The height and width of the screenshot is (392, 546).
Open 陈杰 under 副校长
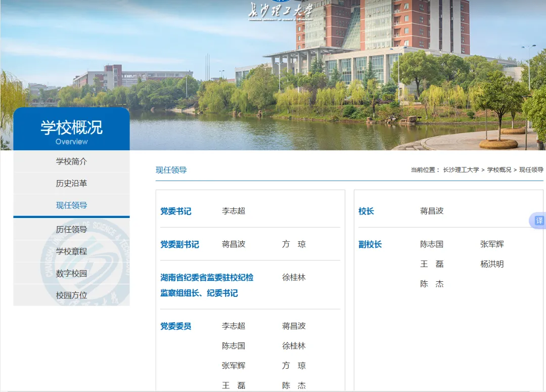click(x=432, y=284)
